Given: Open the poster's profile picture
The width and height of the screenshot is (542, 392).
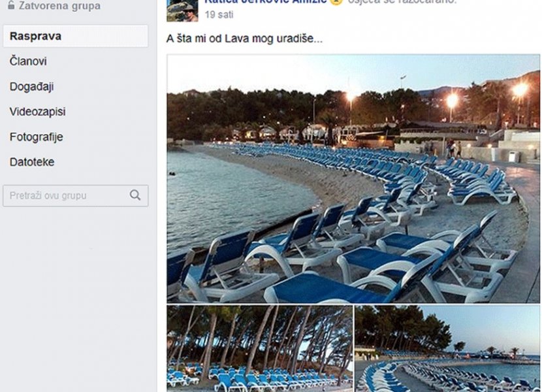Looking at the screenshot, I should coord(182,10).
